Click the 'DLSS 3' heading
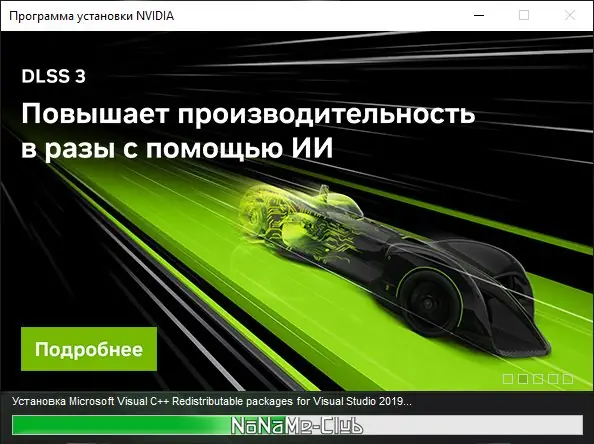Screen dimensions: 594x444 pyautogui.click(x=53, y=77)
